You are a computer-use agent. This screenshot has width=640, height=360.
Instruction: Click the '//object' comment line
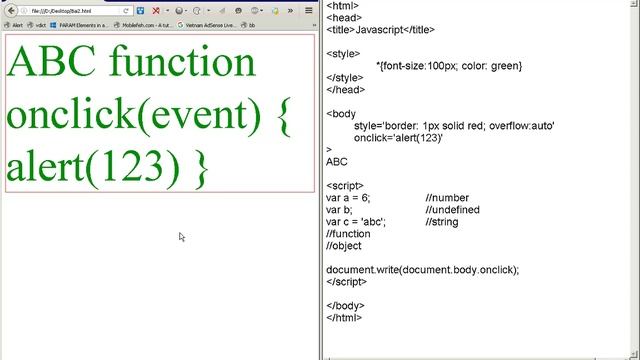[x=344, y=246]
